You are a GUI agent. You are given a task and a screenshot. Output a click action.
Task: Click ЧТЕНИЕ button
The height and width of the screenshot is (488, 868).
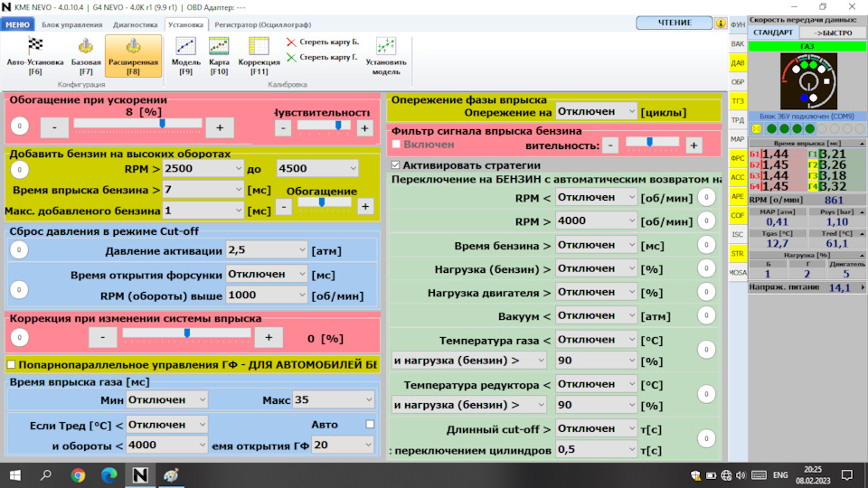coord(675,23)
